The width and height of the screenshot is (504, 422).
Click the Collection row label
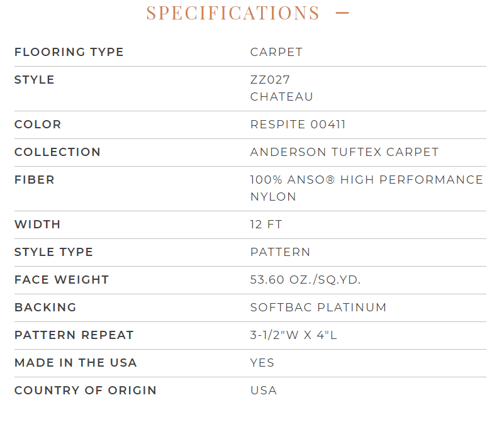coord(57,152)
